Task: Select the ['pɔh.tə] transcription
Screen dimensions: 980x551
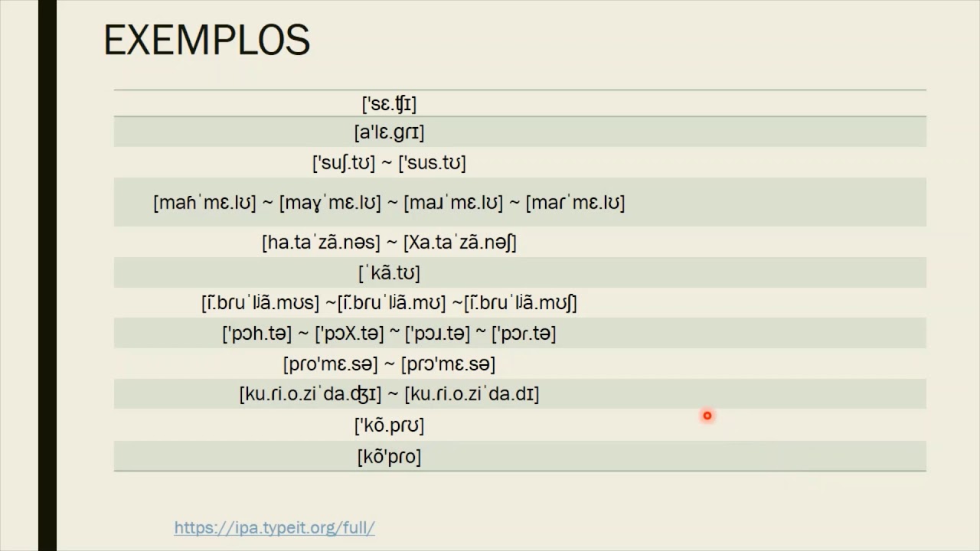Action: pos(257,334)
